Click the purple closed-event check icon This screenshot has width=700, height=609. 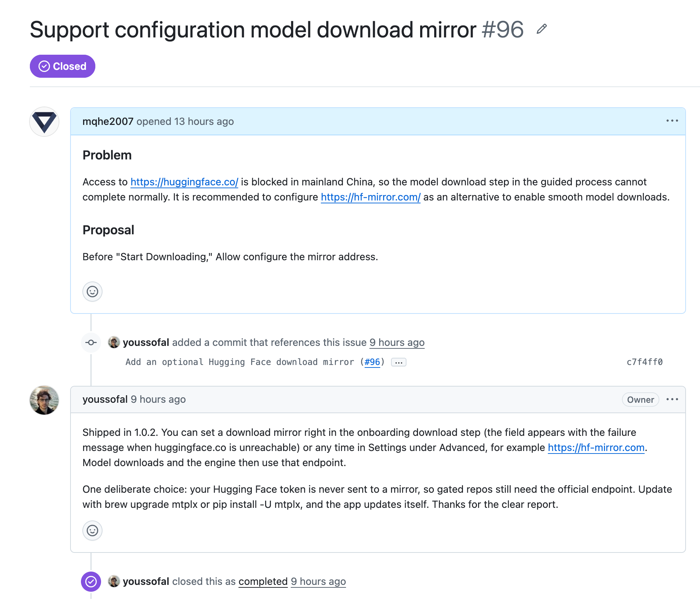(91, 581)
